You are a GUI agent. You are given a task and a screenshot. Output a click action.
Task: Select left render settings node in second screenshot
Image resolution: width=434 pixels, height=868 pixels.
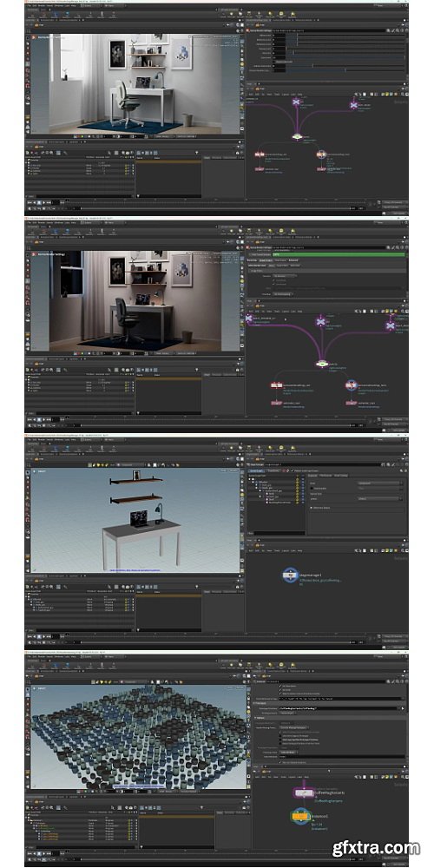[277, 385]
